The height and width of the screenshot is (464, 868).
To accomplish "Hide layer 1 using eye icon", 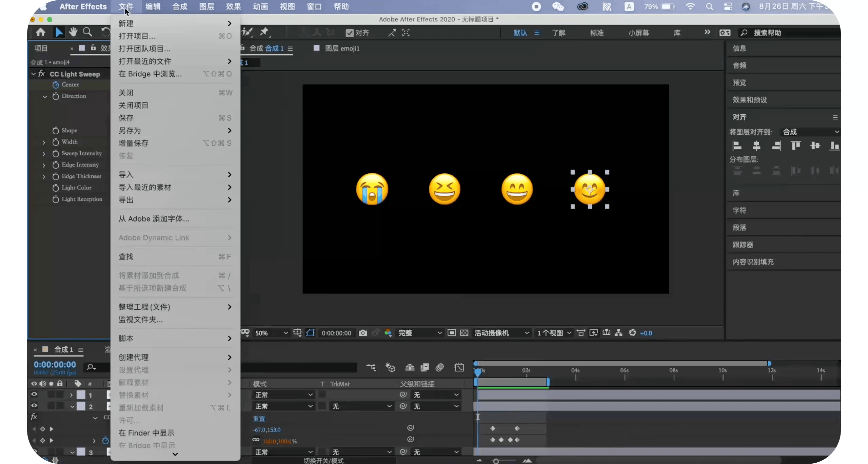I will point(34,394).
